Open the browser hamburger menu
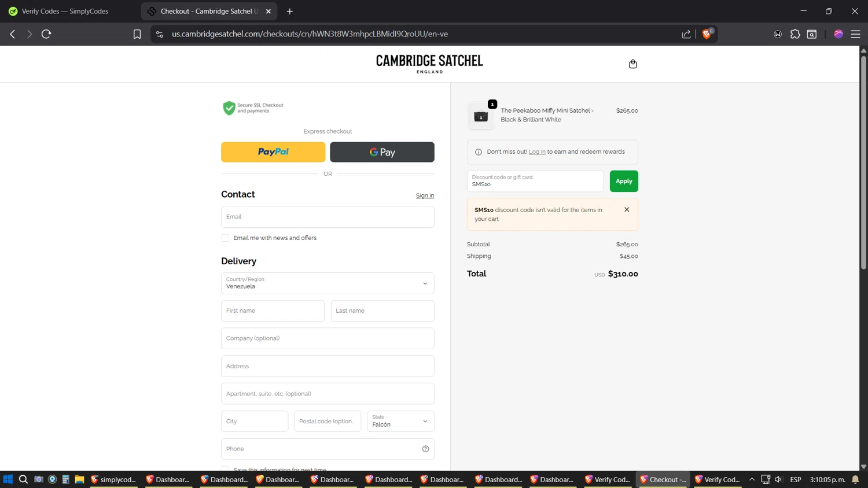Image resolution: width=868 pixels, height=488 pixels. (855, 34)
